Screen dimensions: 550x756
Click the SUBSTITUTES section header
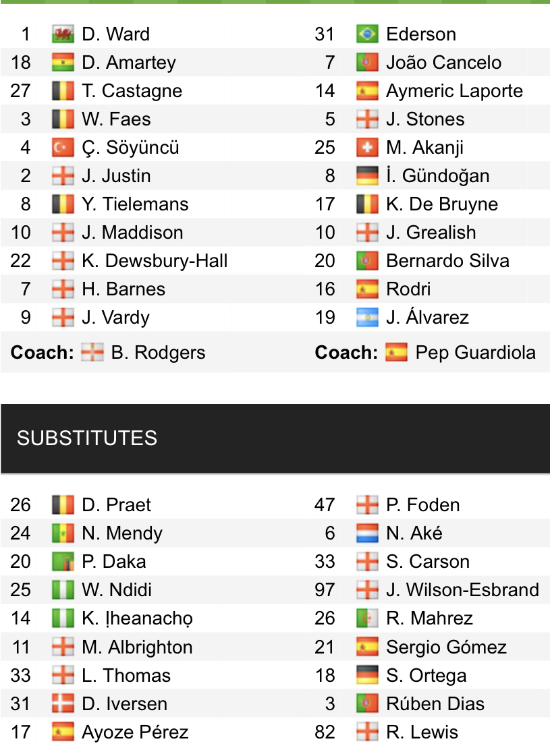pyautogui.click(x=87, y=438)
